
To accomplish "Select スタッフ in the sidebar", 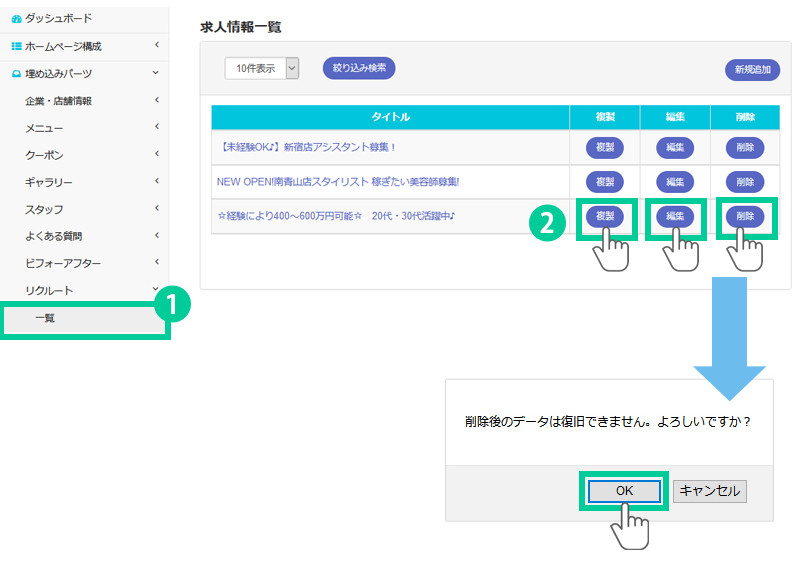I will click(x=44, y=209).
